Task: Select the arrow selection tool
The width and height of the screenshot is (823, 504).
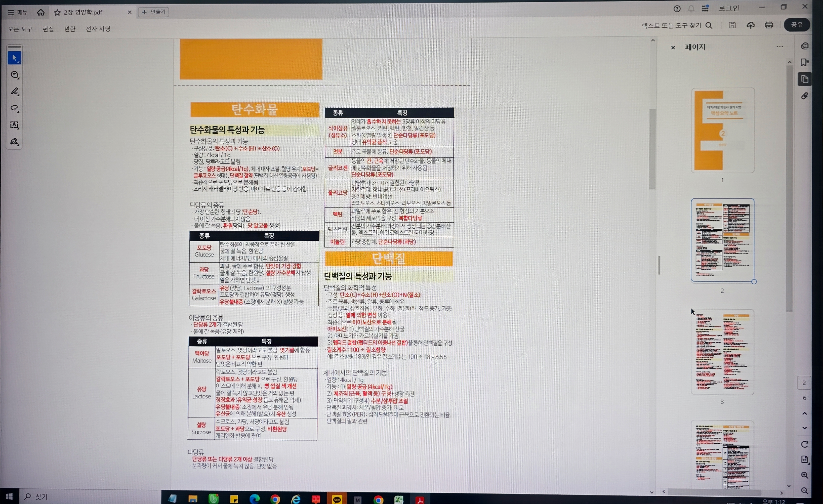Action: (14, 58)
